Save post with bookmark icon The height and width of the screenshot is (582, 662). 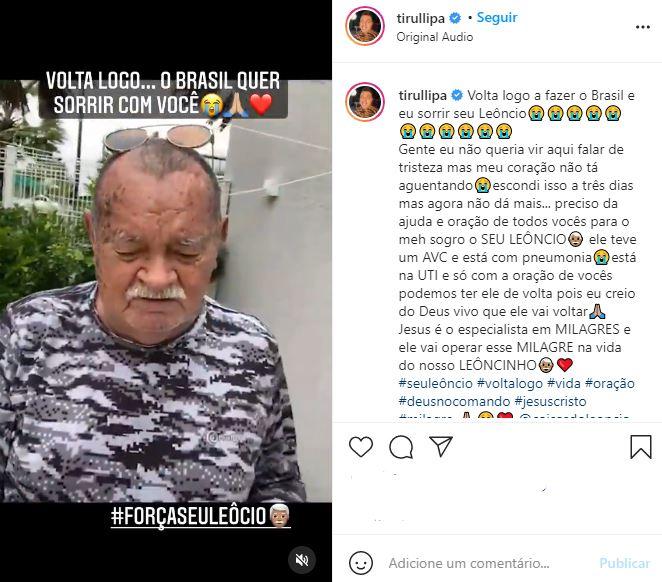coord(641,447)
